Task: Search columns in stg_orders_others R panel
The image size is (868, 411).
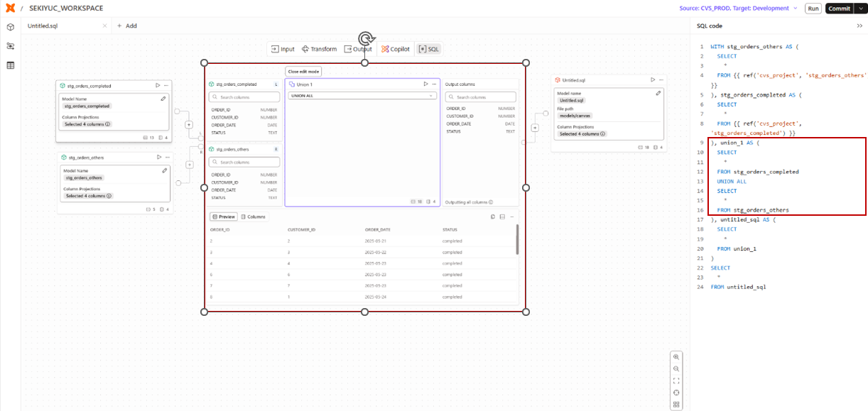Action: tap(244, 162)
